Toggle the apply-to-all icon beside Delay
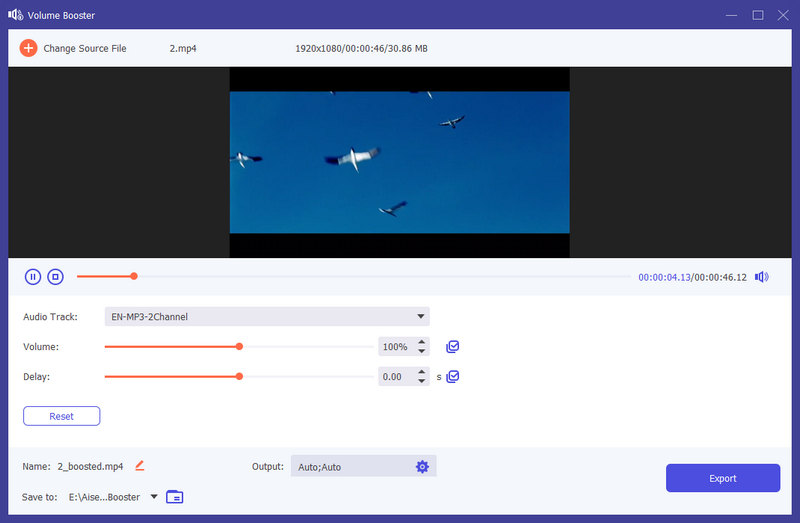The width and height of the screenshot is (800, 523). 453,377
